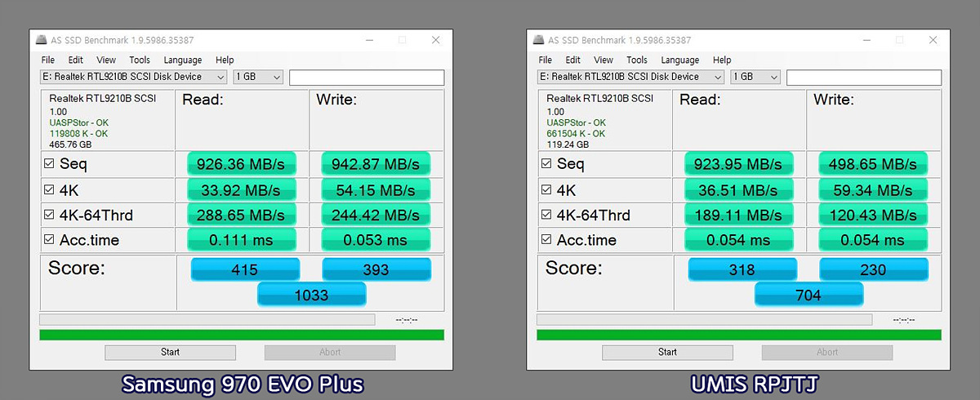Open the File menu in the UMIS window
The height and width of the screenshot is (400, 980).
546,60
